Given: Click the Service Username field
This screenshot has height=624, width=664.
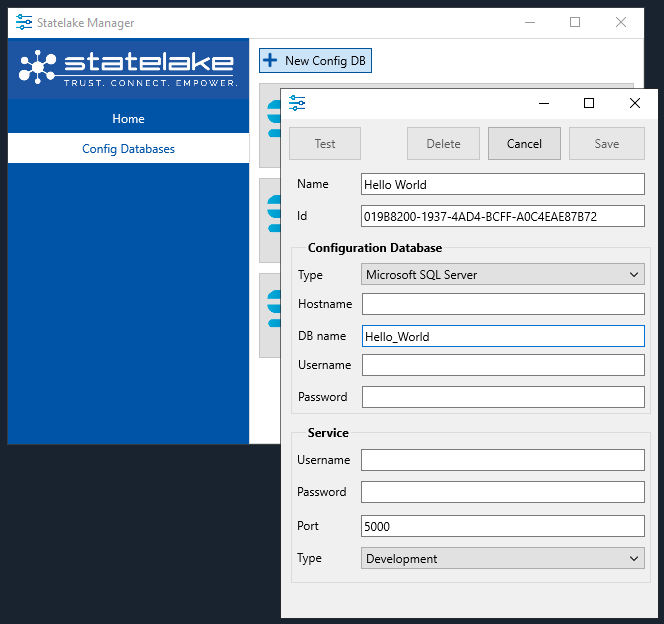Looking at the screenshot, I should tap(503, 460).
